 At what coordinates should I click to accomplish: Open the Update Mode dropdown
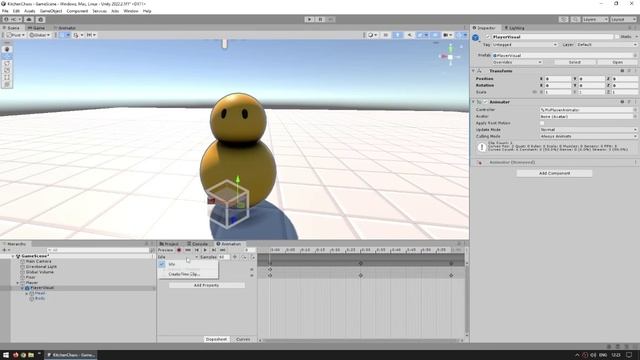589,129
